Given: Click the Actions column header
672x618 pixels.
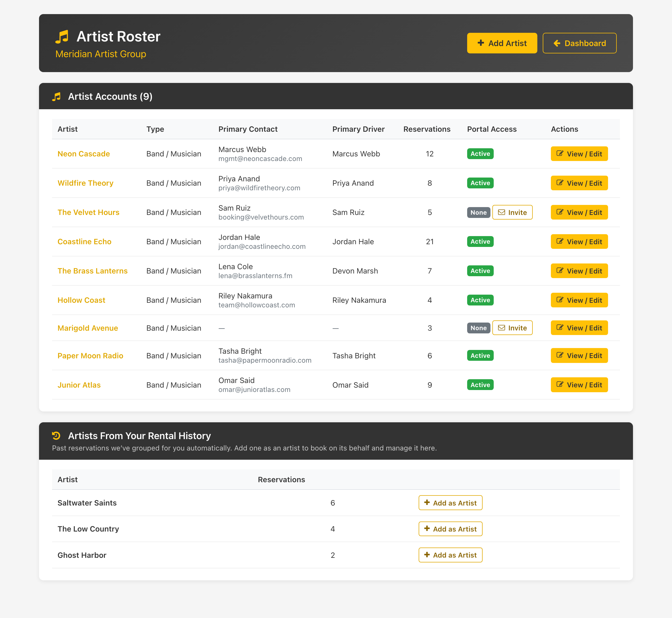Looking at the screenshot, I should tap(564, 129).
